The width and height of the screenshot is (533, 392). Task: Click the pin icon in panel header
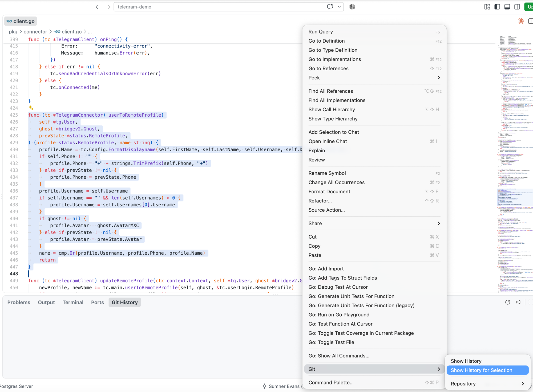click(x=518, y=302)
